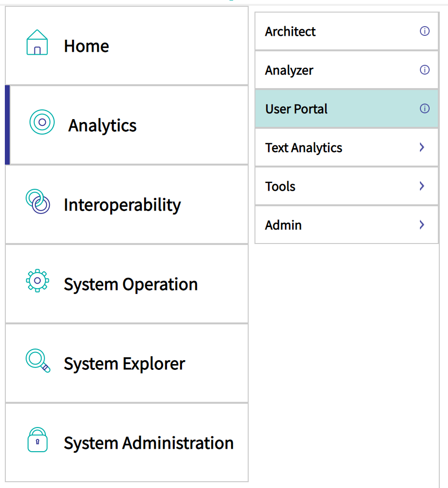
Task: Click the Interoperability linked rings icon
Action: point(38,201)
